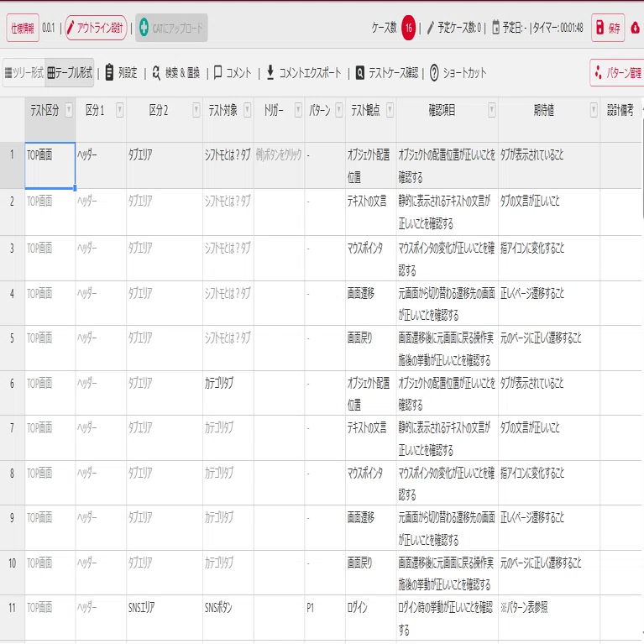Viewport: 644px width, 644px height.
Task: Click 画面戻り cell in row 5
Action: point(371,348)
